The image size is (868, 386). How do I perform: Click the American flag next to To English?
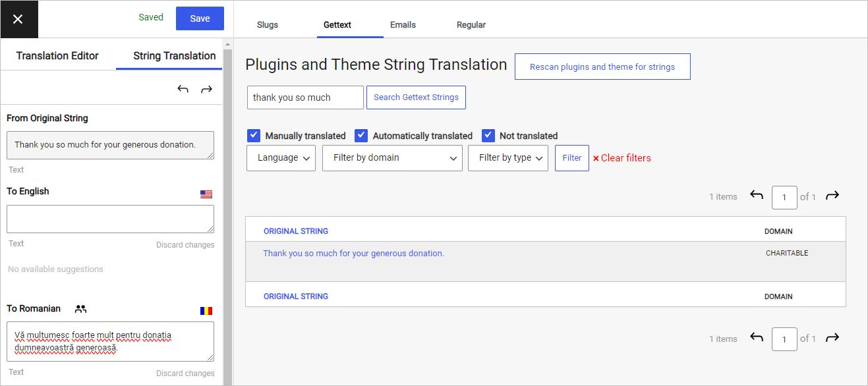[x=206, y=193]
